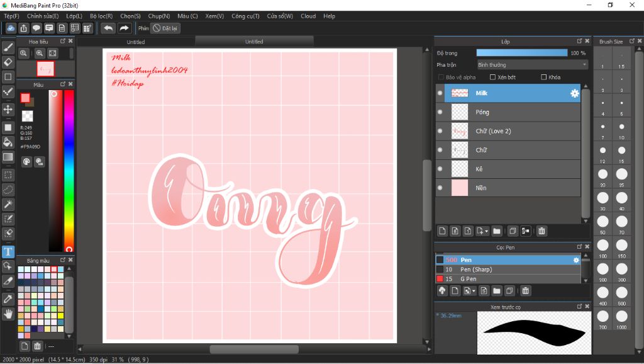Select the G Pen brush
The image size is (644, 364).
508,279
